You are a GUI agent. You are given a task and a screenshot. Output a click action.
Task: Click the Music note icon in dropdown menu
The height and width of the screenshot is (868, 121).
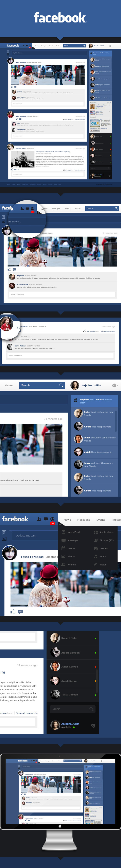96,556
